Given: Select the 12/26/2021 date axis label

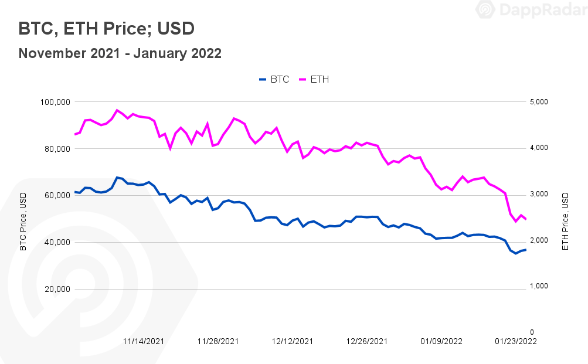Looking at the screenshot, I should coord(367,341).
